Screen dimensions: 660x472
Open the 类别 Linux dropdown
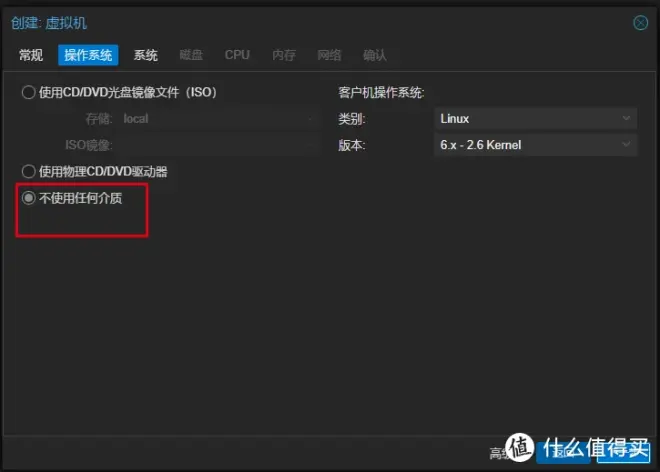[x=535, y=119]
